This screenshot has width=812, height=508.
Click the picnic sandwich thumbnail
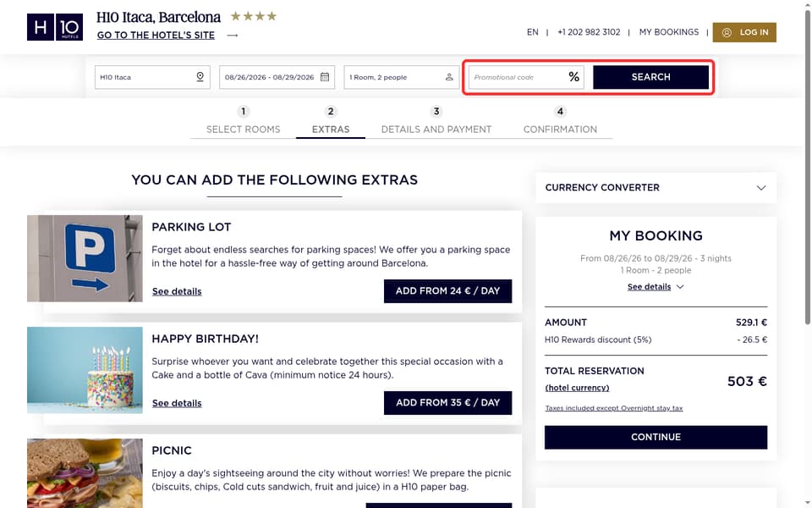pyautogui.click(x=85, y=473)
